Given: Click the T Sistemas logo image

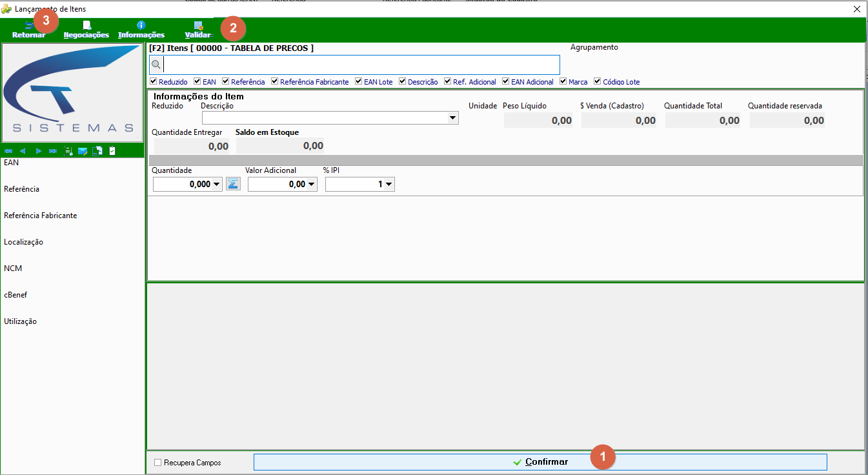Looking at the screenshot, I should 73,92.
